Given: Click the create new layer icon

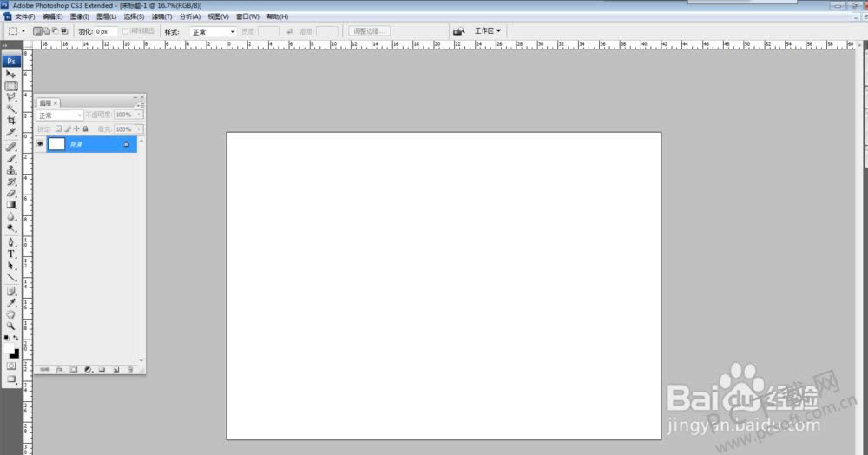Looking at the screenshot, I should click(115, 369).
